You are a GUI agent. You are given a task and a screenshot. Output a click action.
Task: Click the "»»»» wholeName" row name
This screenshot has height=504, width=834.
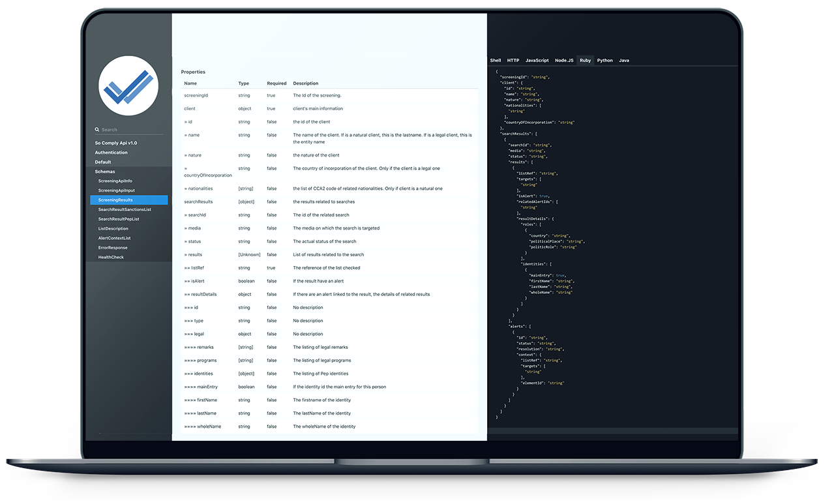[202, 426]
